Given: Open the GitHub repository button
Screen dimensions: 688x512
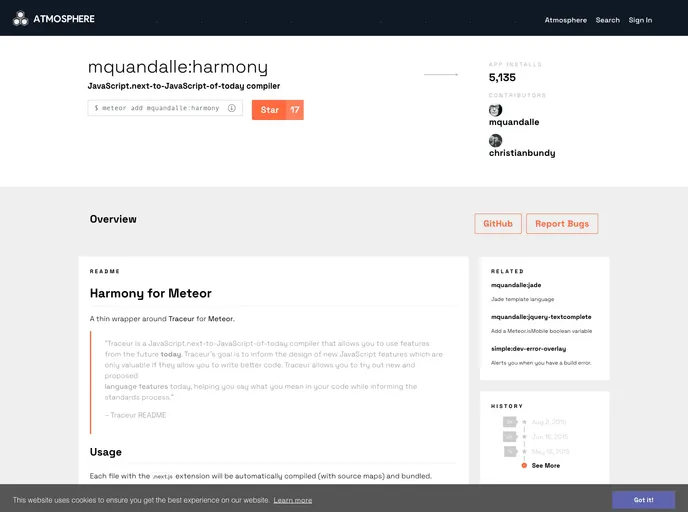Looking at the screenshot, I should point(497,224).
